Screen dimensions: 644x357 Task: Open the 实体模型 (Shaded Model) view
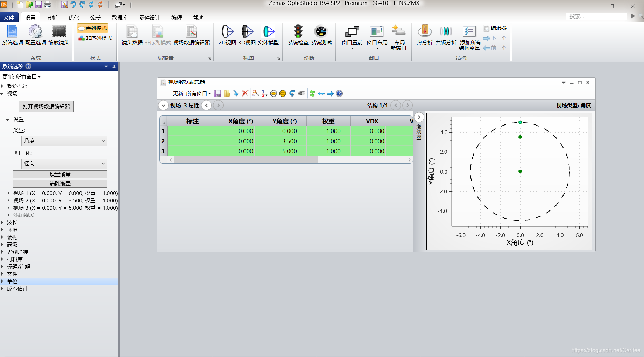(x=268, y=35)
